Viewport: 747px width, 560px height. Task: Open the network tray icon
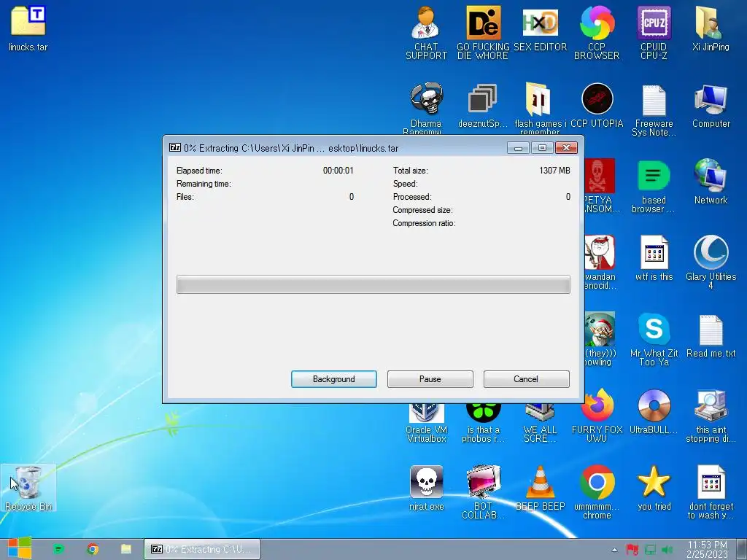(650, 550)
